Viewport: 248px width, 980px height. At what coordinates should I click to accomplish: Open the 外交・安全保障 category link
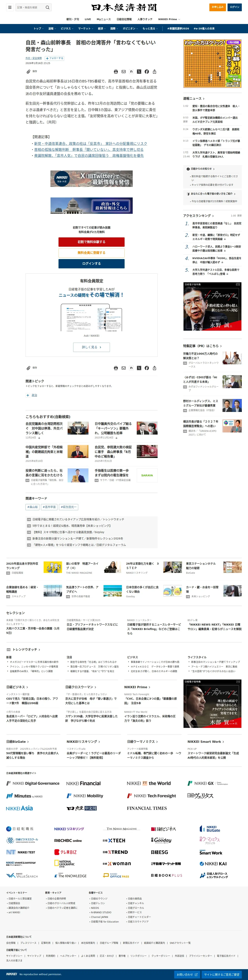34,58
